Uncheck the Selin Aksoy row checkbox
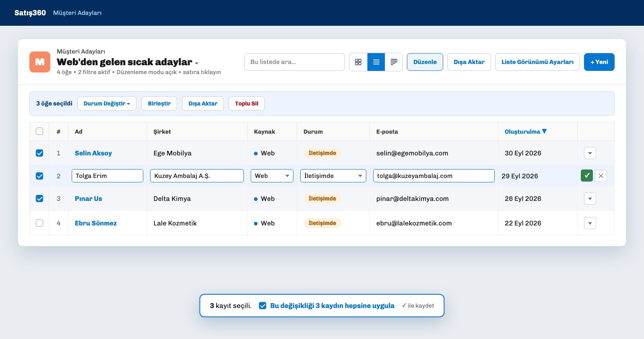644x339 pixels. (39, 153)
